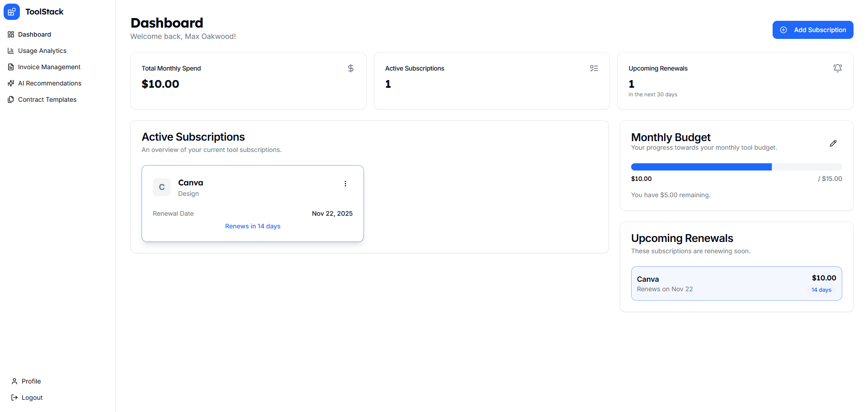Select the Canva initial avatar thumbnail
This screenshot has height=412, width=868.
161,187
